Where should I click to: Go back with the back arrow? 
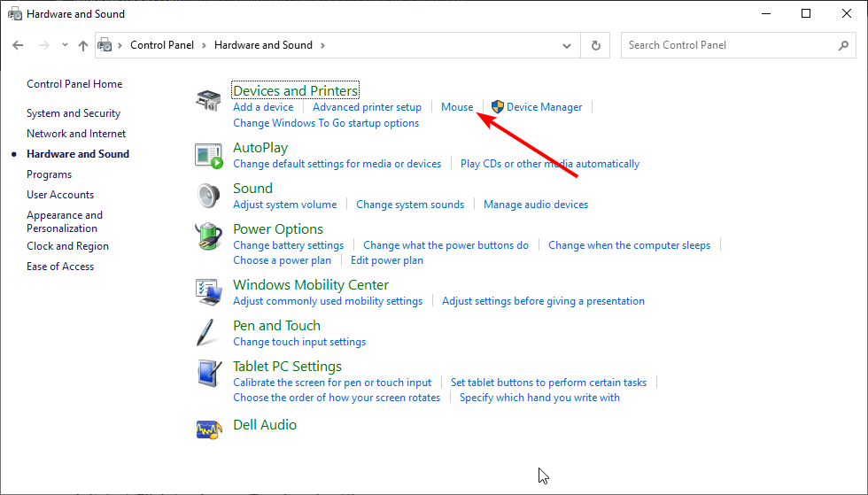pos(18,45)
